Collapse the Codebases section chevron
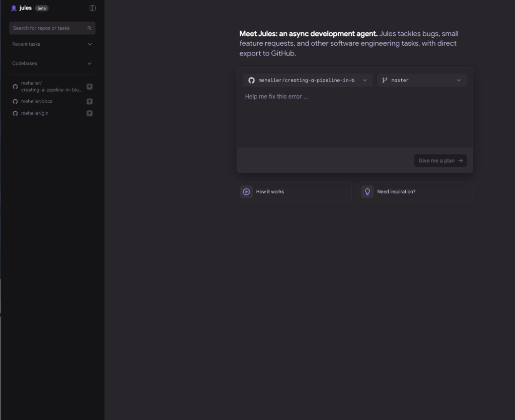The height and width of the screenshot is (420, 515). pos(90,63)
